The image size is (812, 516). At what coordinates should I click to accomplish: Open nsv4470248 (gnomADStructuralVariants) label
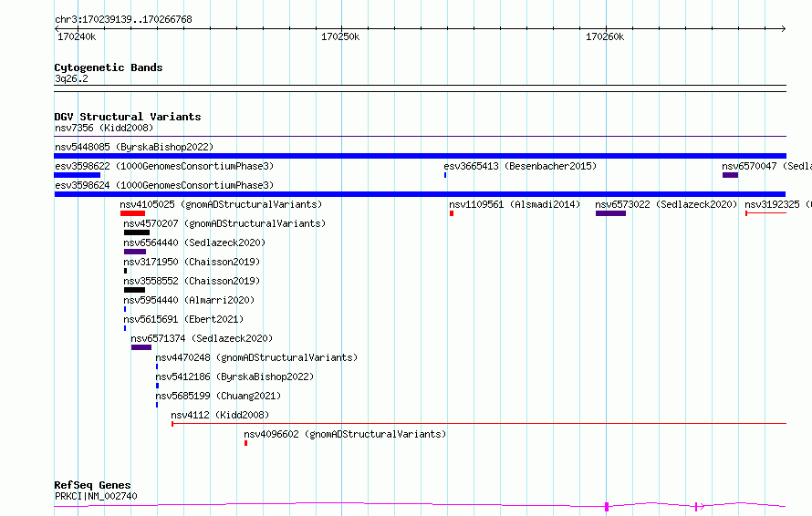[256, 357]
